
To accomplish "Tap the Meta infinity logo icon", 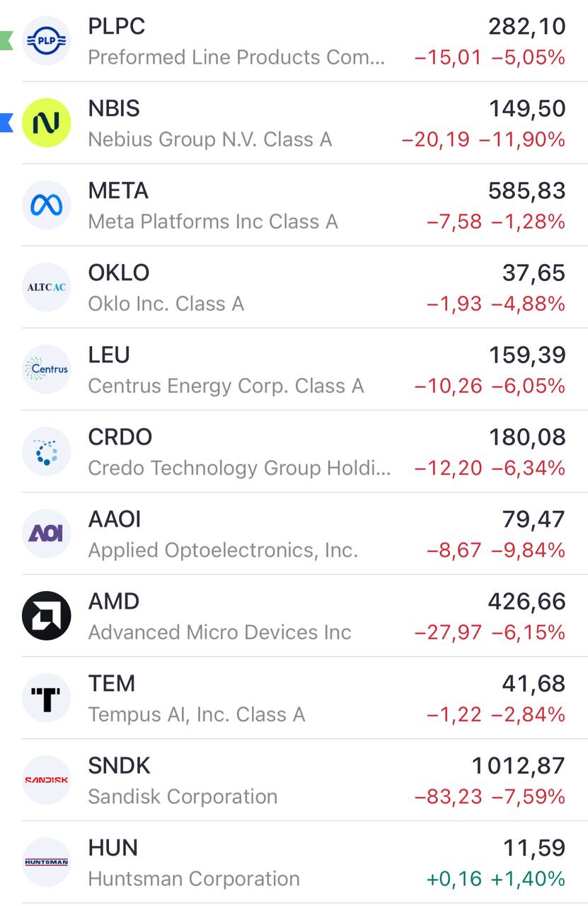I will point(46,205).
